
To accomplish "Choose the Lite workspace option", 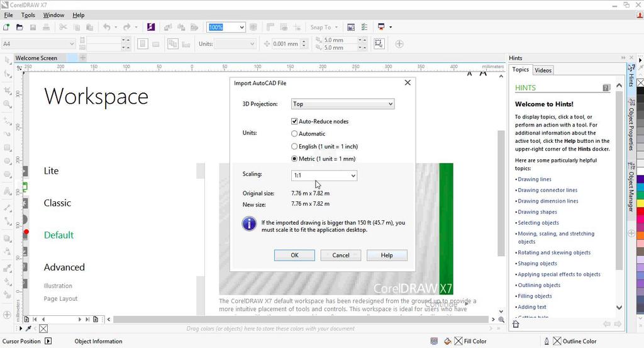I will click(x=52, y=171).
